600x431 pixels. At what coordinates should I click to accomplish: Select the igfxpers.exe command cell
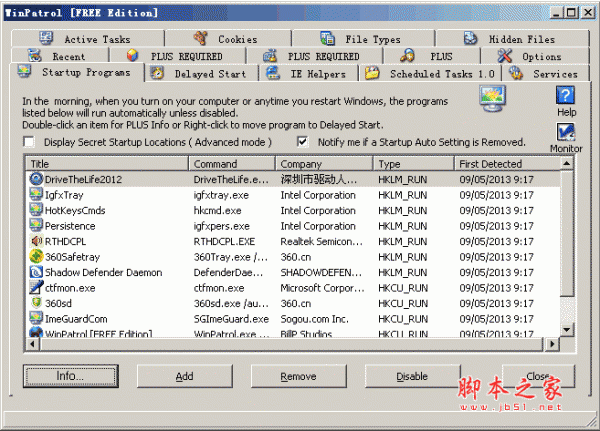point(222,226)
